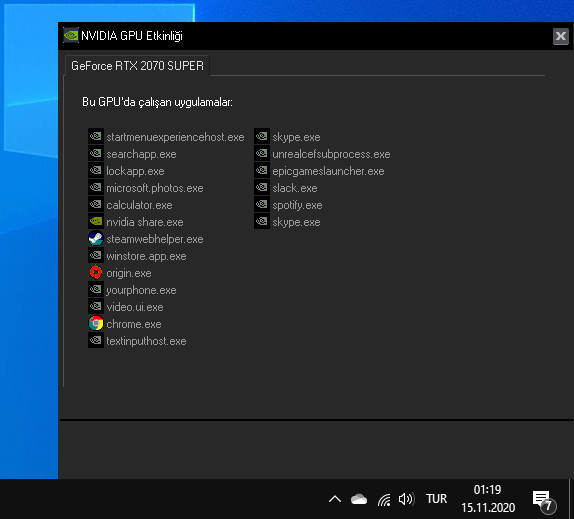Click the icon next to startmenuexperiencehost.exe
The height and width of the screenshot is (519, 574).
pos(96,137)
